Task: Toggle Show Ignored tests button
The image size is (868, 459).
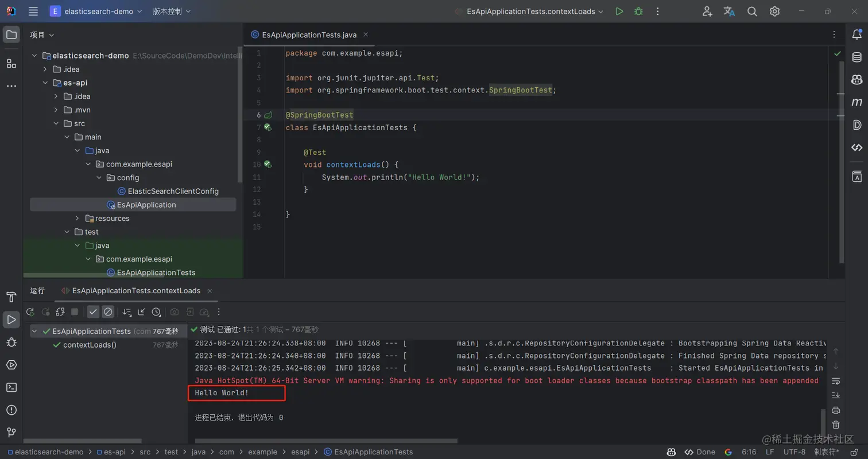Action: (108, 312)
